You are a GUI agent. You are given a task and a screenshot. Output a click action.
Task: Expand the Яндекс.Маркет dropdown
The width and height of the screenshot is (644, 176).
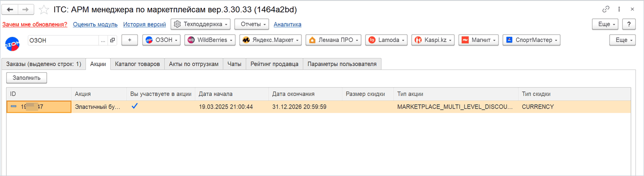(270, 40)
